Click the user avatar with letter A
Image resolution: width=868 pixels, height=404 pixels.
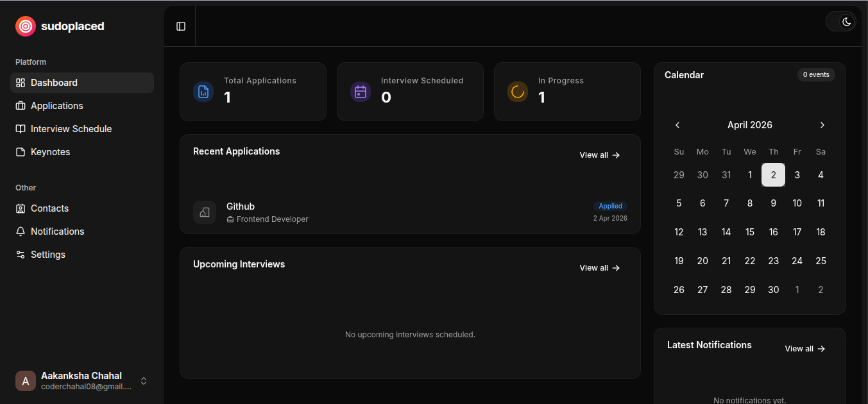[x=26, y=381]
